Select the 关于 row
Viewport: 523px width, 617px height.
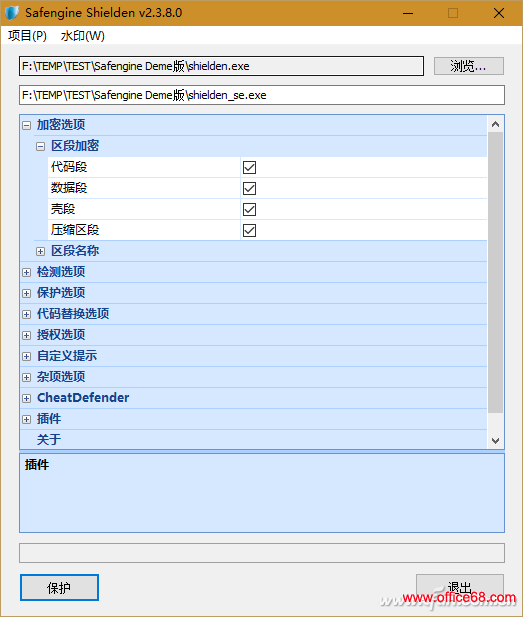[253, 440]
